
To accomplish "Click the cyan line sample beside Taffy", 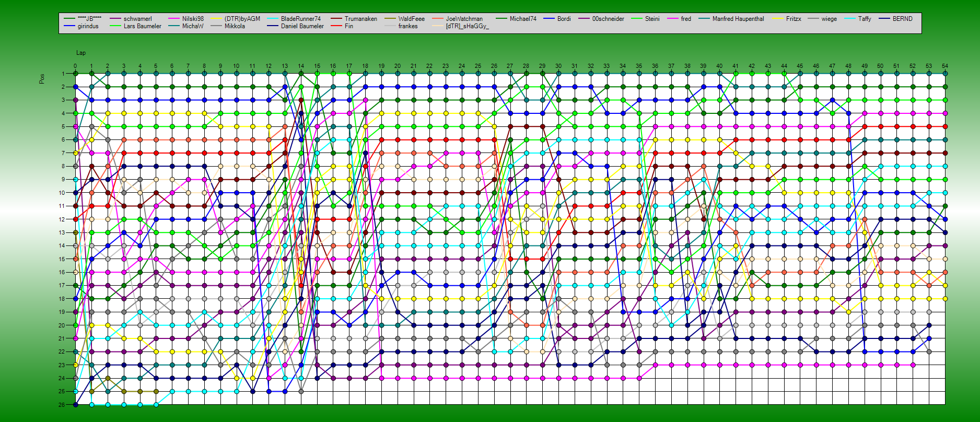I will (x=849, y=19).
